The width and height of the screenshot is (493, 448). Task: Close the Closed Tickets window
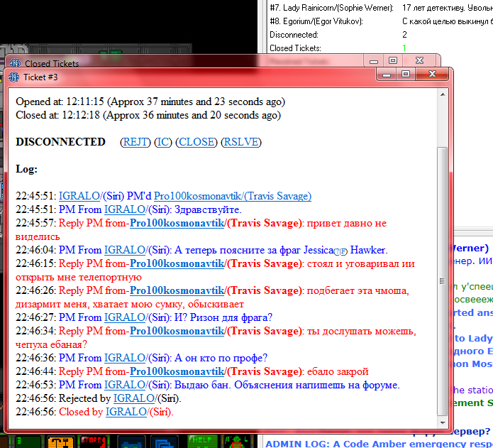tap(419, 60)
